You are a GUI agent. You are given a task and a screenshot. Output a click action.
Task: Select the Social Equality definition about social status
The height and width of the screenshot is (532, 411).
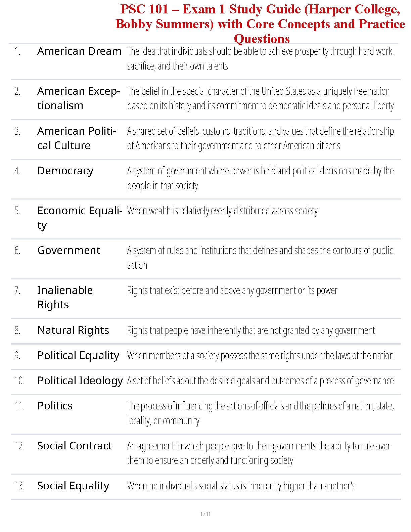click(x=241, y=486)
